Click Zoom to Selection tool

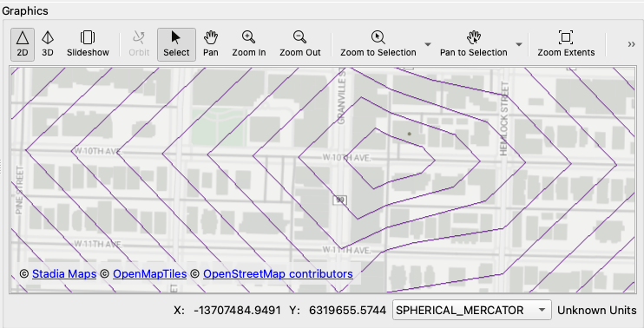tap(378, 44)
